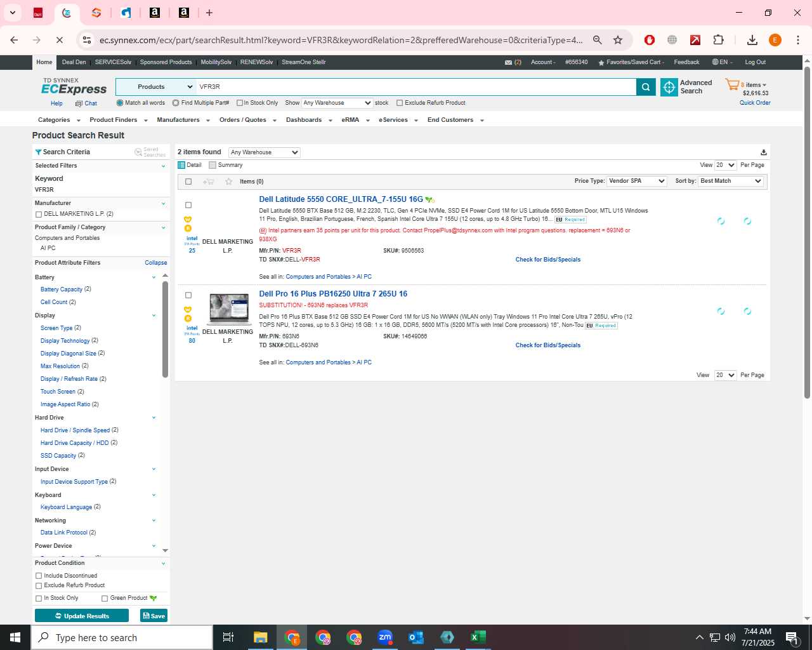Screen dimensions: 812x650
Task: Collapse the Battery attribute group
Action: 154,277
